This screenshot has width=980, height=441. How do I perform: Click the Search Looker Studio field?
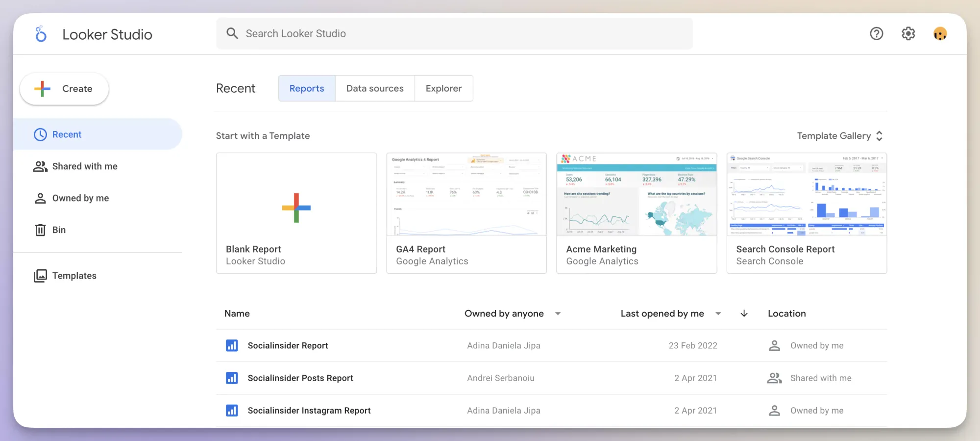455,33
